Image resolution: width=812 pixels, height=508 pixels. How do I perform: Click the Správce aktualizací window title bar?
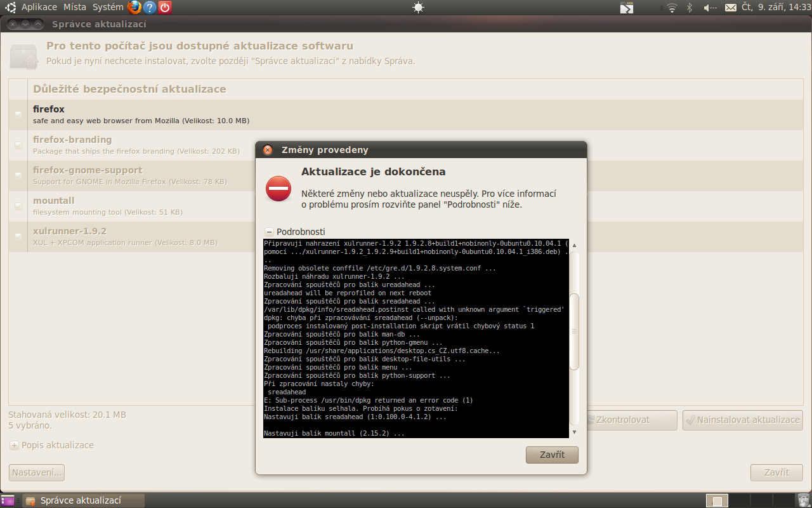tap(406, 24)
